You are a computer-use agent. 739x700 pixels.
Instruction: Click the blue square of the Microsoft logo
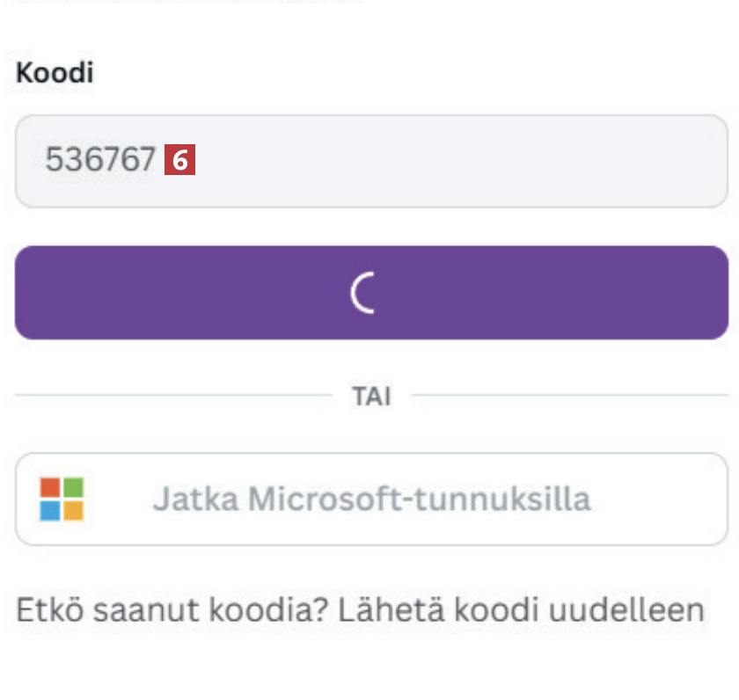coord(50,510)
